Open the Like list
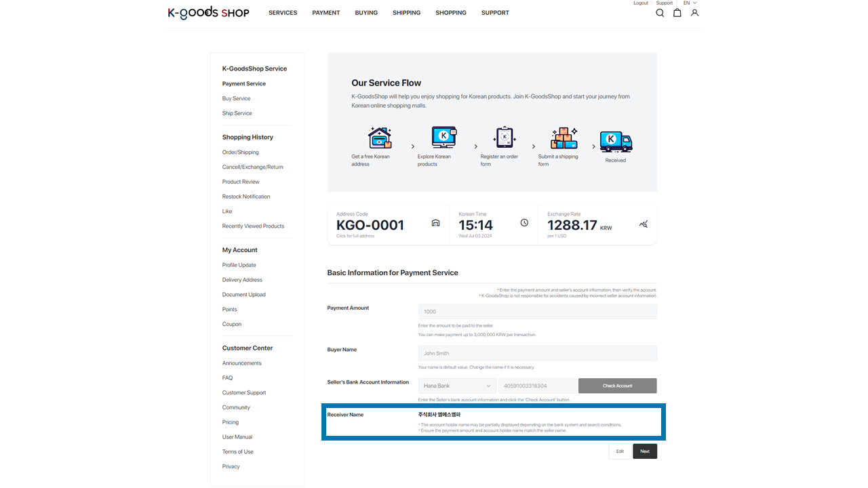 [227, 211]
